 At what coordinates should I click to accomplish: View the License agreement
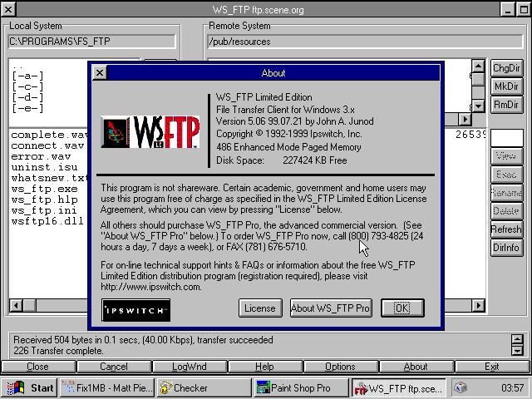[x=259, y=308]
